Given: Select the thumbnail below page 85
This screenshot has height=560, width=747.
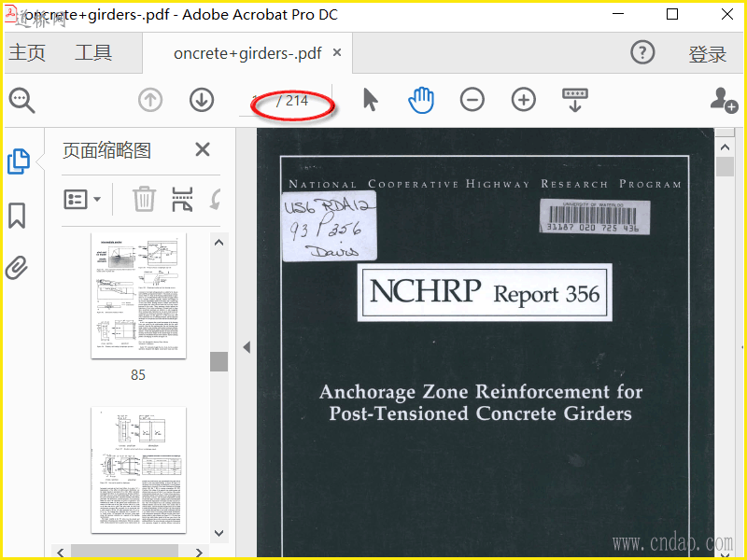Looking at the screenshot, I should [138, 470].
